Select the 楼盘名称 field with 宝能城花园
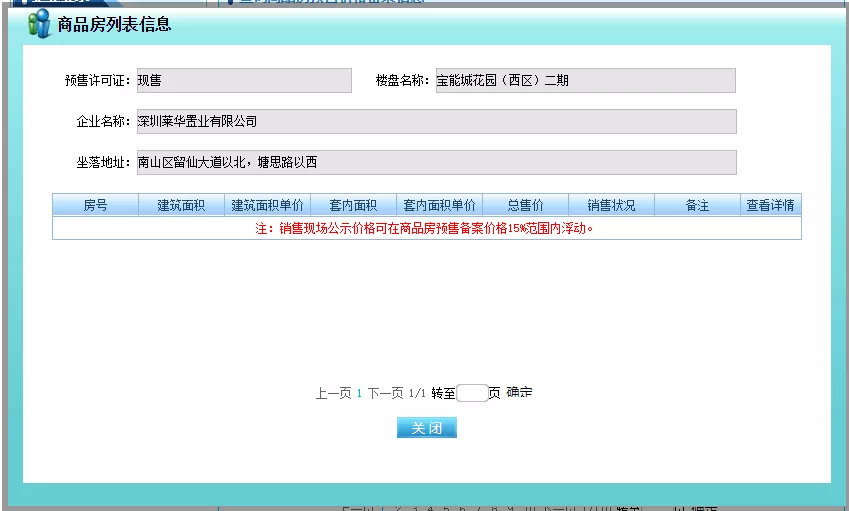The width and height of the screenshot is (849, 511). (585, 81)
